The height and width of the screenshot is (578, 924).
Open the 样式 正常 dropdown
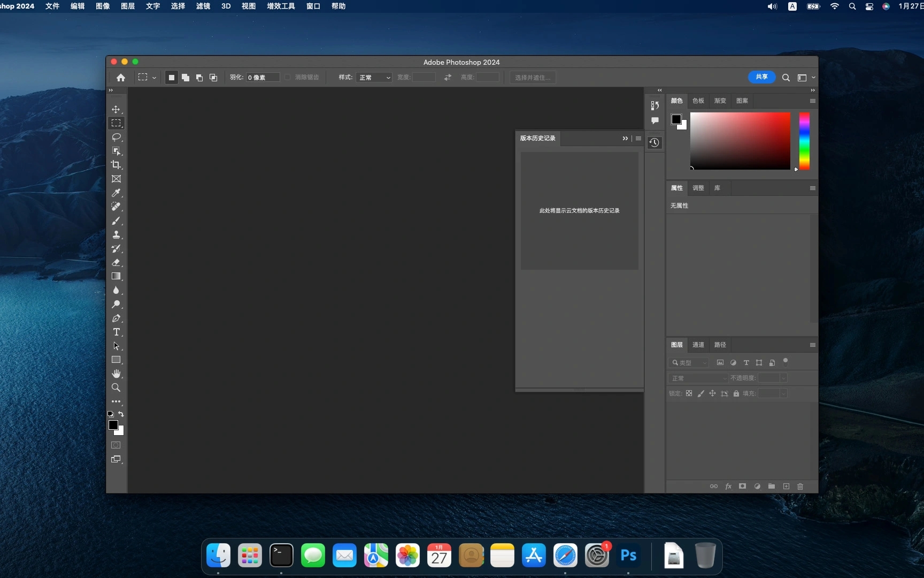tap(374, 78)
